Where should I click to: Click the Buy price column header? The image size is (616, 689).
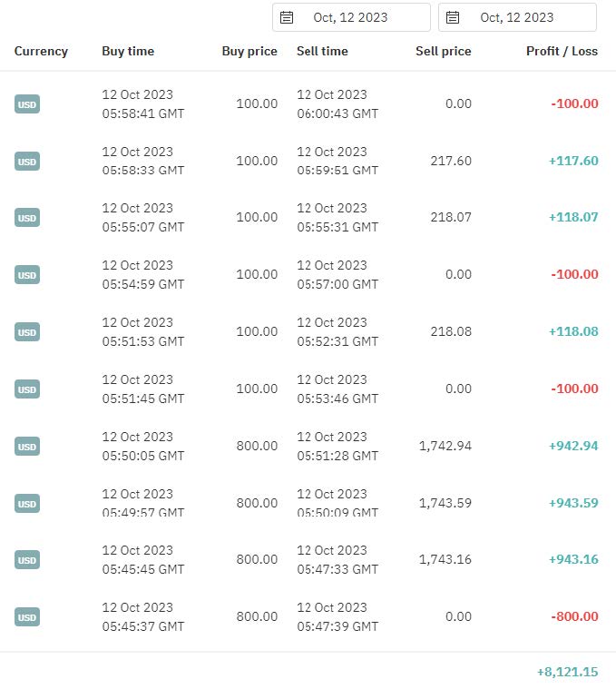(x=249, y=52)
